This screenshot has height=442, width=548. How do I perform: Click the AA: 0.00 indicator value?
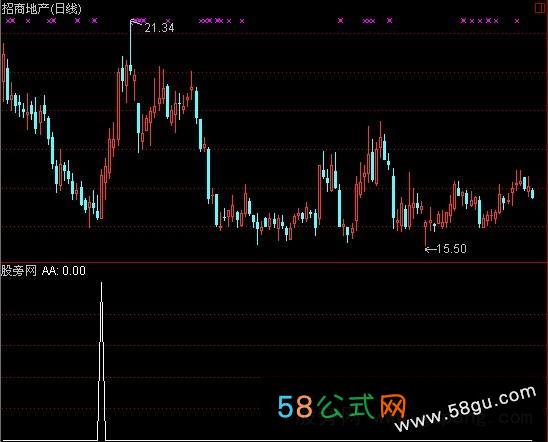point(64,271)
